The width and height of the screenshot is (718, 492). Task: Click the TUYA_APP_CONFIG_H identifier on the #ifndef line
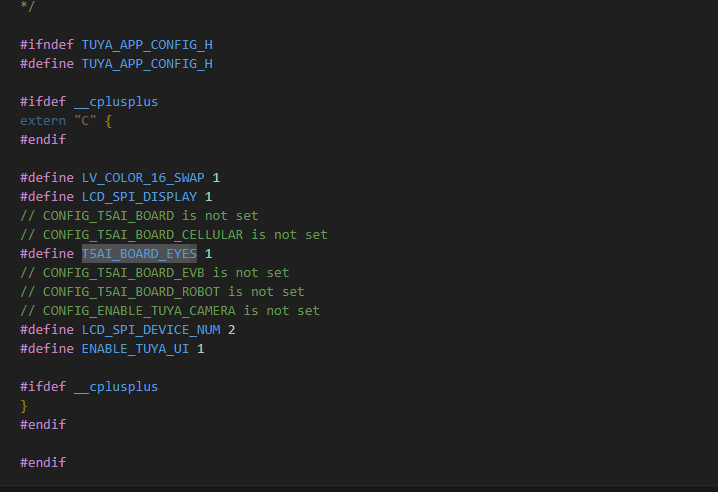147,45
